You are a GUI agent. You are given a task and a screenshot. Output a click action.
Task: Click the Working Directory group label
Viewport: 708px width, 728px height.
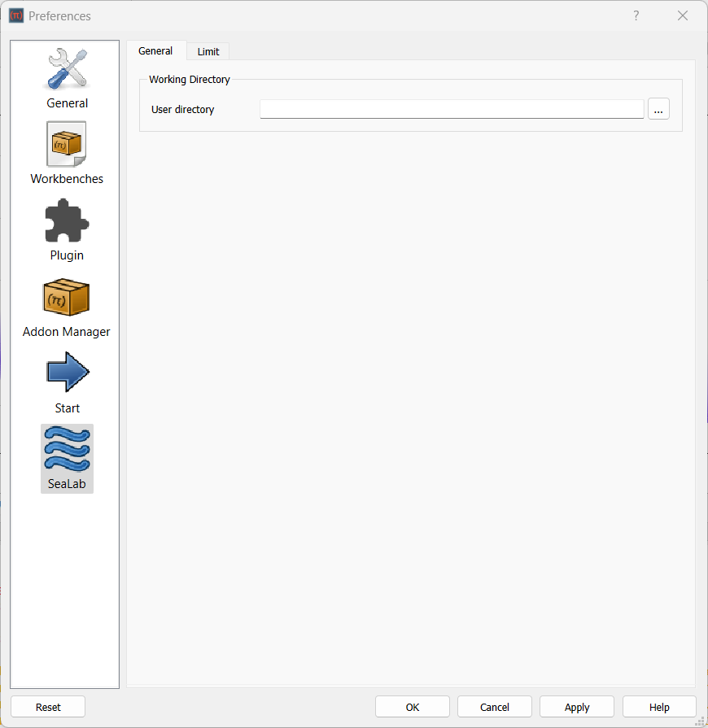(x=189, y=79)
